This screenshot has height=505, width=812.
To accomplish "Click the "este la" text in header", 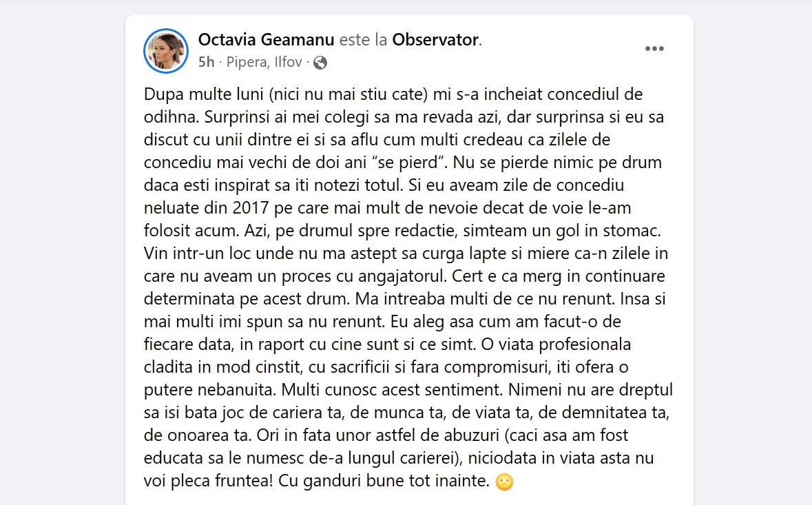I will [364, 40].
